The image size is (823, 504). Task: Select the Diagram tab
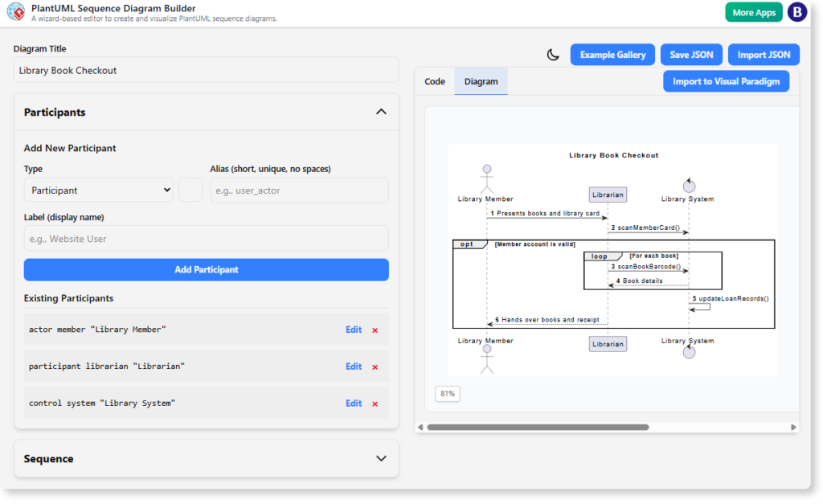[481, 81]
